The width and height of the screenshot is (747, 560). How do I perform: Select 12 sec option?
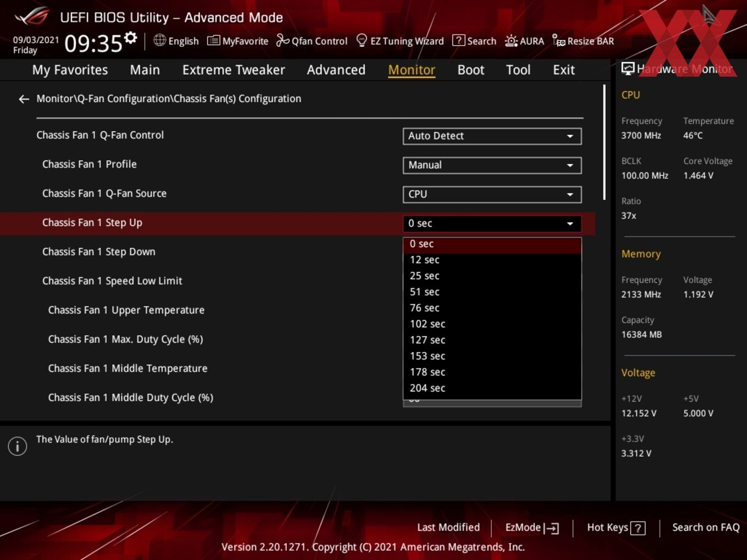point(492,260)
